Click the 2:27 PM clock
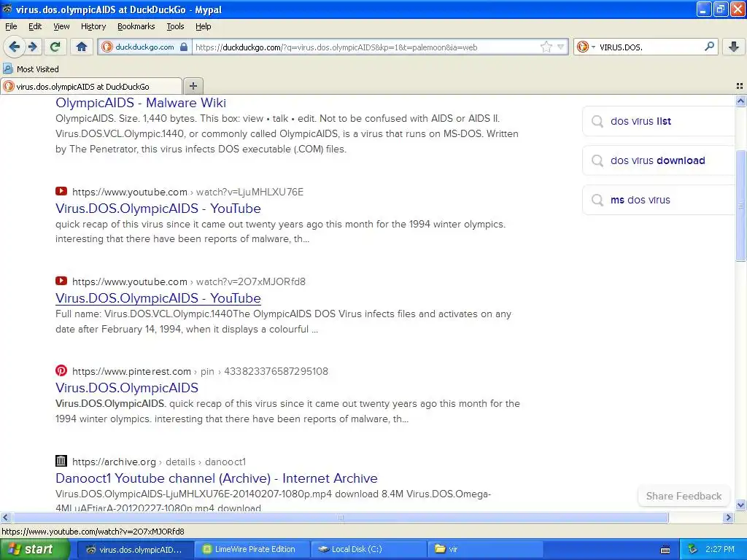 point(720,549)
